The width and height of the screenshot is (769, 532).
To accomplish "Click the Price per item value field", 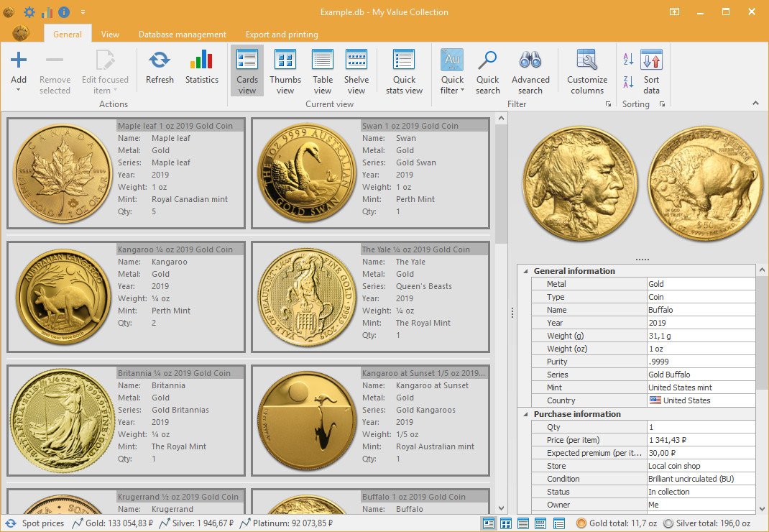I will coord(701,440).
